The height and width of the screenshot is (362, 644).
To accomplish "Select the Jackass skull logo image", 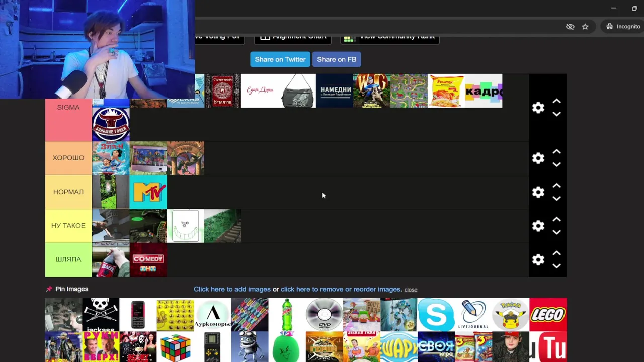I will pos(101,315).
